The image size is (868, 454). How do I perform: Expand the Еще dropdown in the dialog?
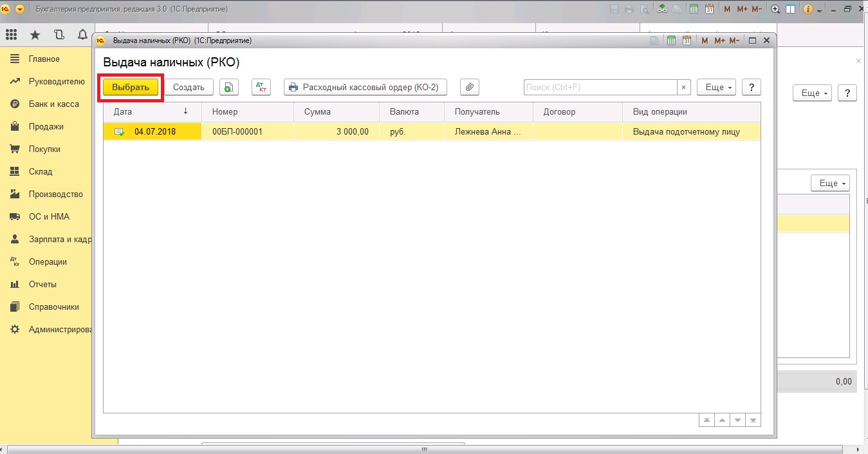point(716,88)
